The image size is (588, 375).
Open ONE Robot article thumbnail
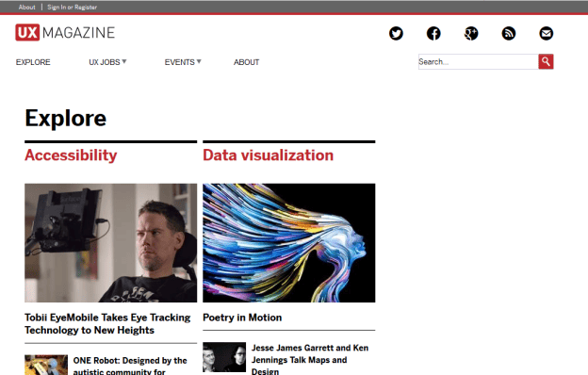pos(46,365)
